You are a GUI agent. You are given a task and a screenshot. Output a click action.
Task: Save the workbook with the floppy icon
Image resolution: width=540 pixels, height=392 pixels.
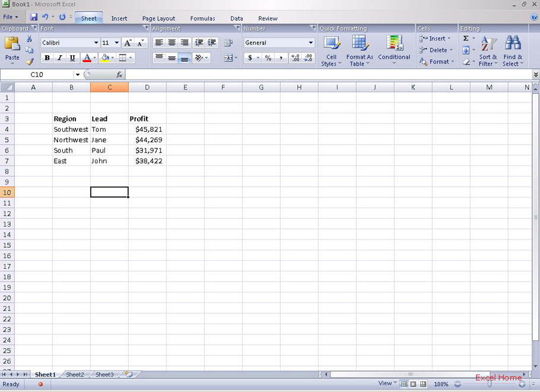(34, 17)
